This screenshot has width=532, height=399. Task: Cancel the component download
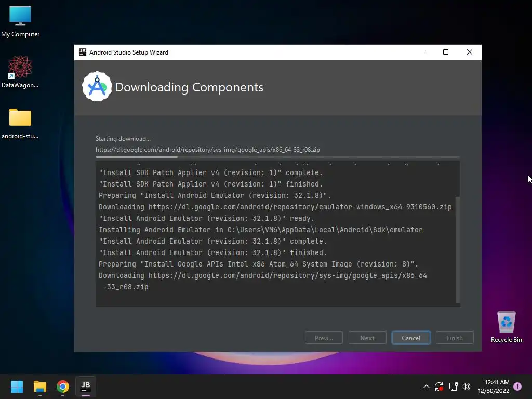[x=411, y=338]
